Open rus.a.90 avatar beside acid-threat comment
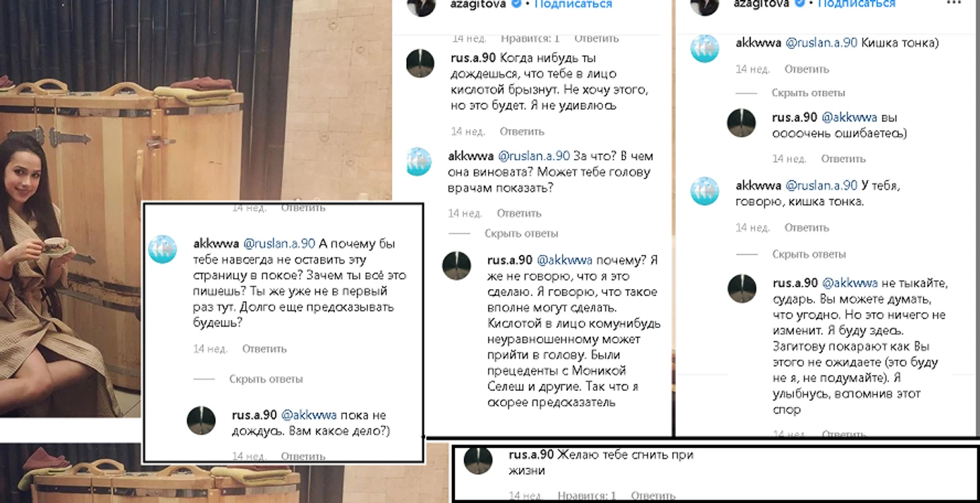 click(x=422, y=64)
